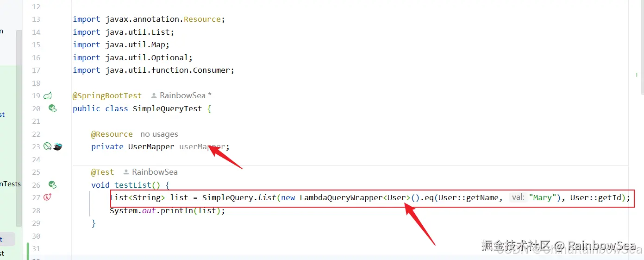Click the @SpringBootTest annotation
The width and height of the screenshot is (644, 260).
(x=107, y=95)
